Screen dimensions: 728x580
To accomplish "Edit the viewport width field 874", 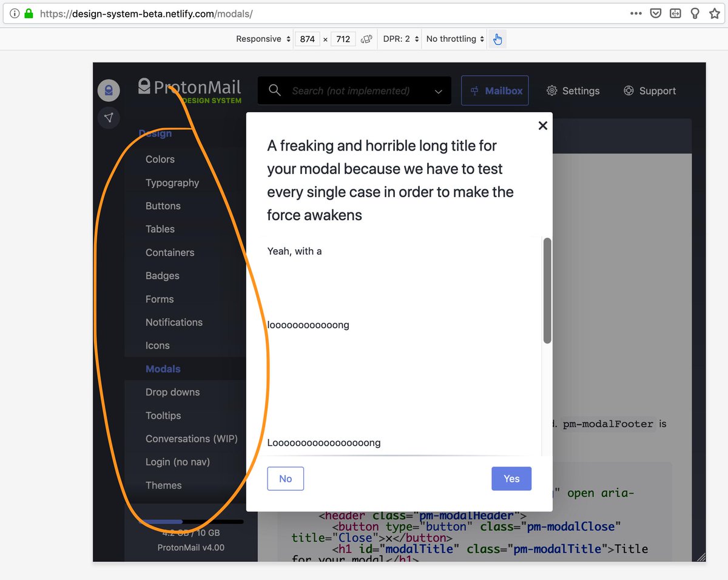I will (307, 39).
